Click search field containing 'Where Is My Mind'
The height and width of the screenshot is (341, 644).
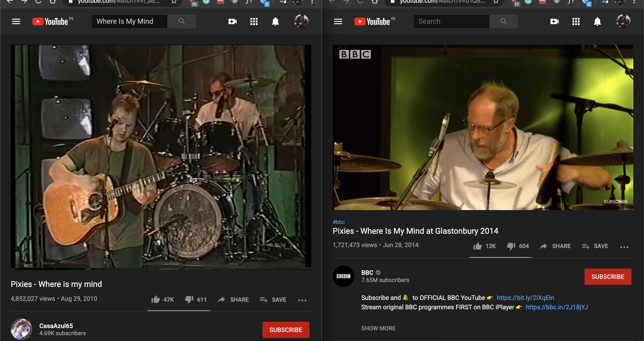129,21
